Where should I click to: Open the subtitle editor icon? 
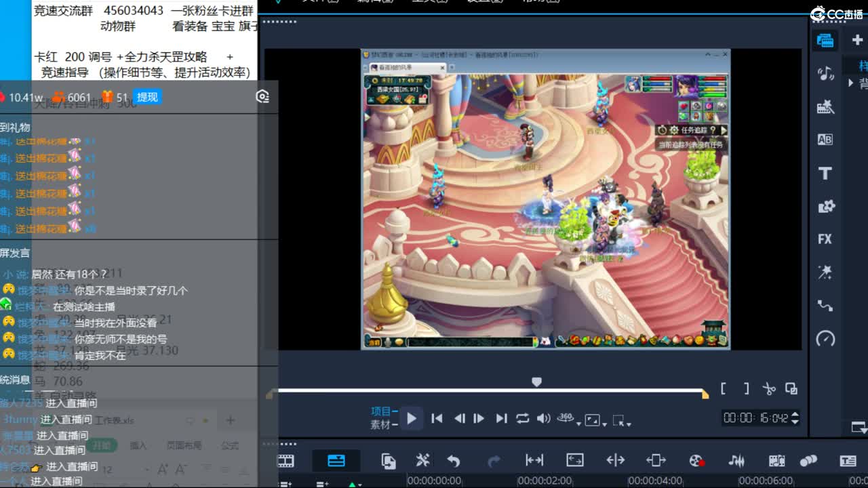click(848, 461)
